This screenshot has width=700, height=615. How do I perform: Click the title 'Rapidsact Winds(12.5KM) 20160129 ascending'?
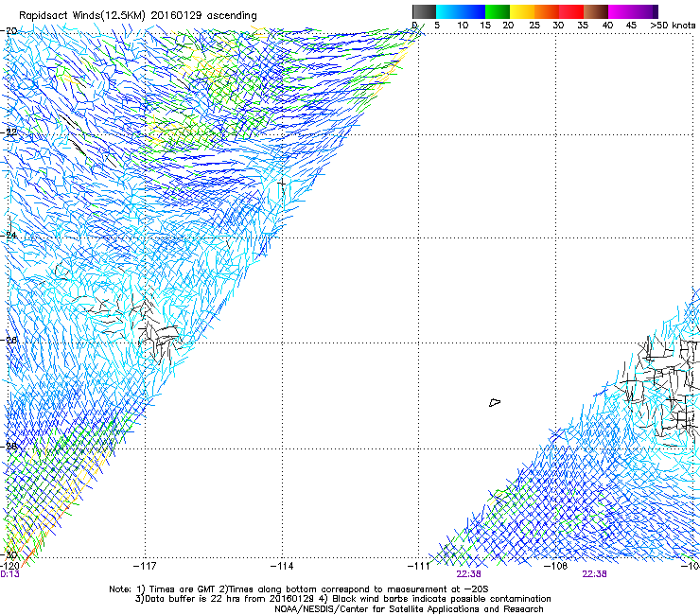[x=138, y=16]
